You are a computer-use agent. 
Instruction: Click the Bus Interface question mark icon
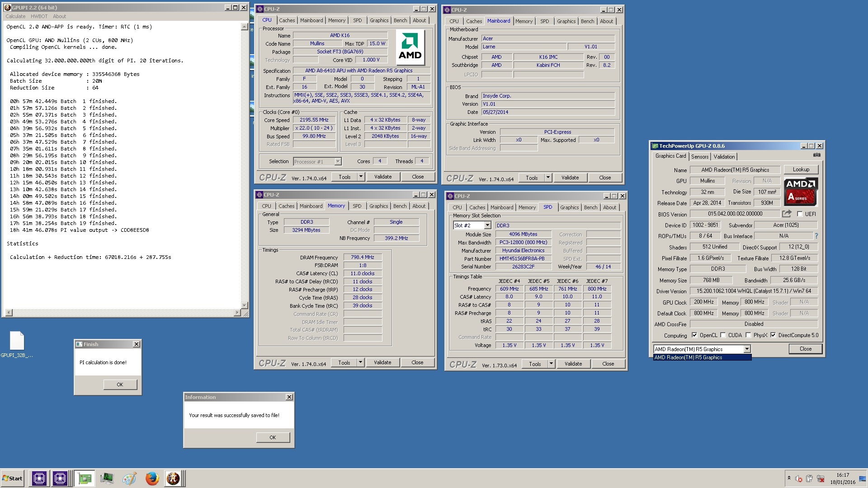coord(816,236)
